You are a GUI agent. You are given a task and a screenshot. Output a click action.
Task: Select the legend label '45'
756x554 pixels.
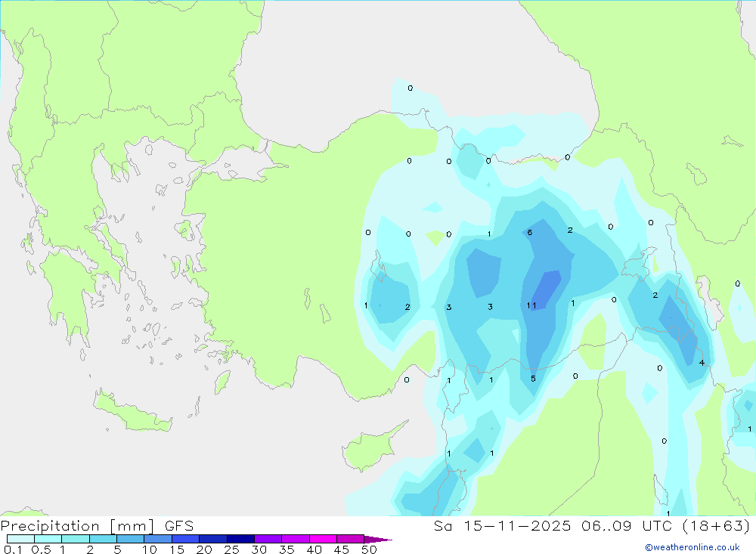342,549
